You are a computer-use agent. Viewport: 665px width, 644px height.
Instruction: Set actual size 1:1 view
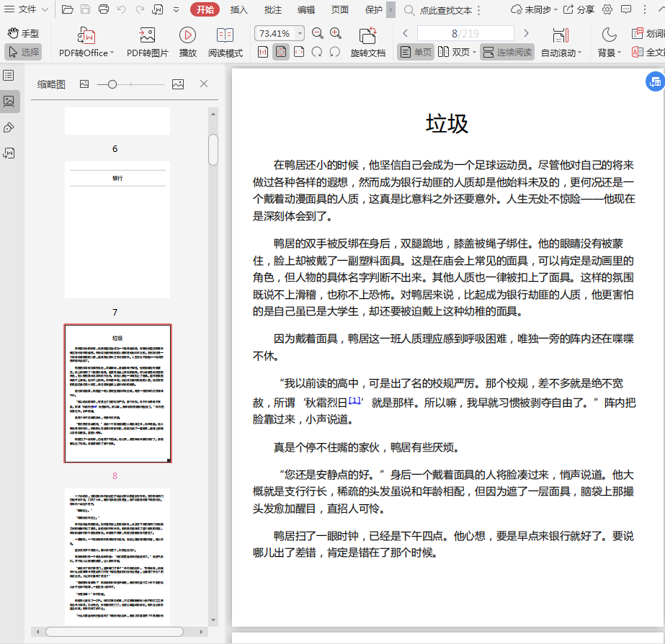click(x=263, y=52)
